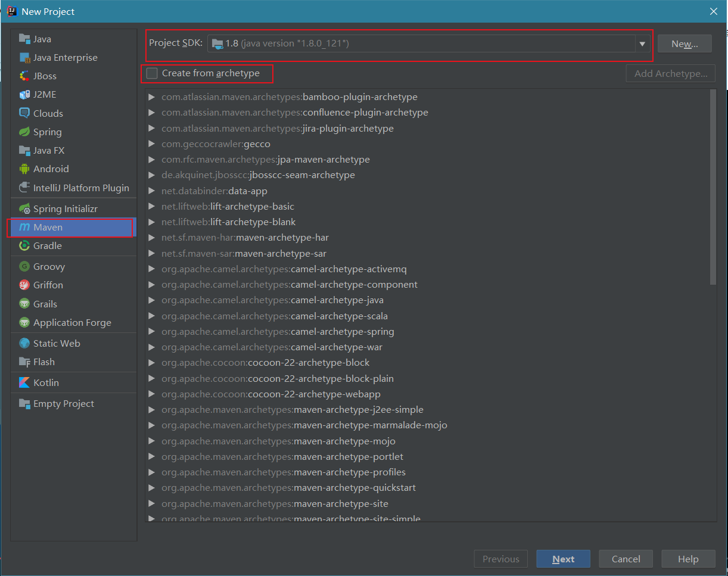The width and height of the screenshot is (728, 576).
Task: Expand jira-plugin-archetype node
Action: pos(151,128)
